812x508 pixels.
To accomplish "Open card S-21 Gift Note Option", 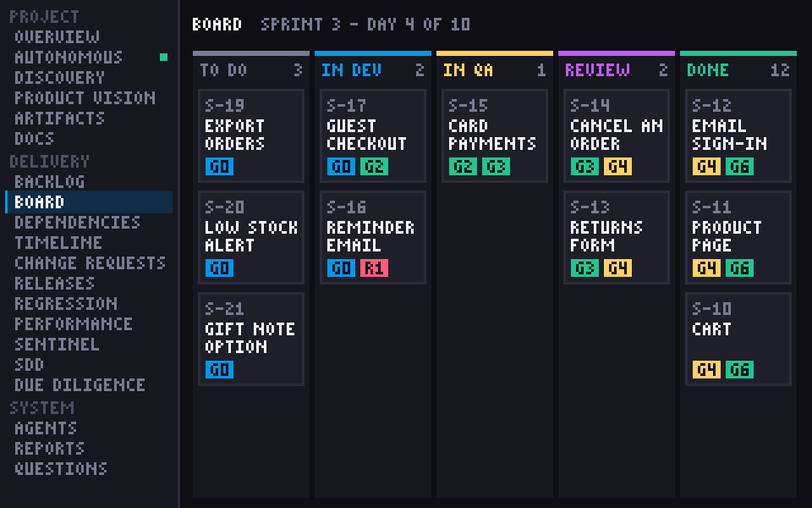I will (x=251, y=339).
